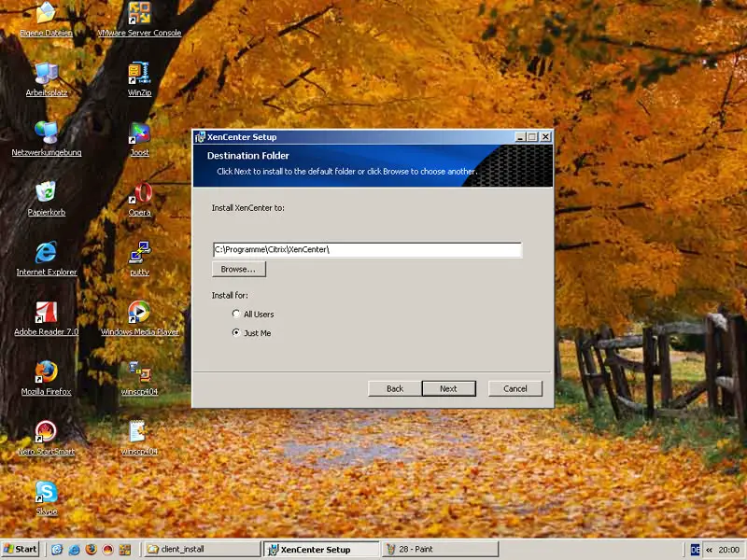
Task: Click the XenCenter Setup title bar icon
Action: point(200,137)
